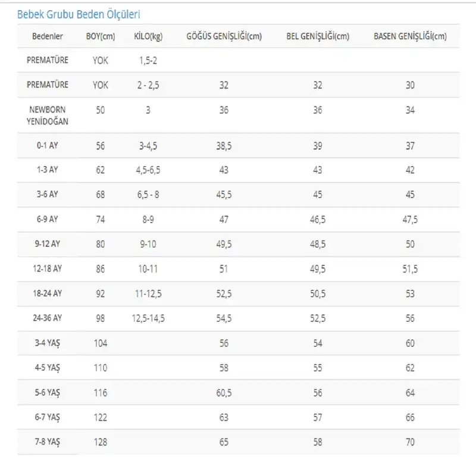The image size is (476, 476).
Task: Click the "12-18 AY" size label
Action: tap(48, 269)
